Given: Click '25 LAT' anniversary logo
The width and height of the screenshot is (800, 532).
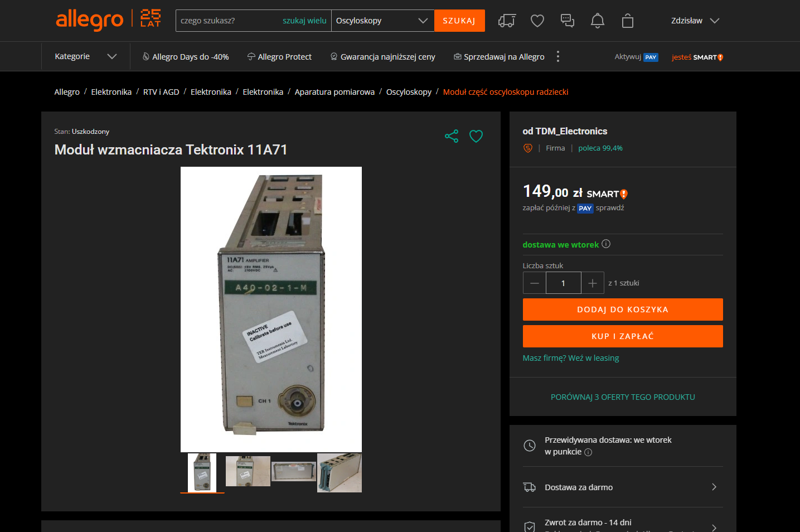Looking at the screenshot, I should click(151, 18).
